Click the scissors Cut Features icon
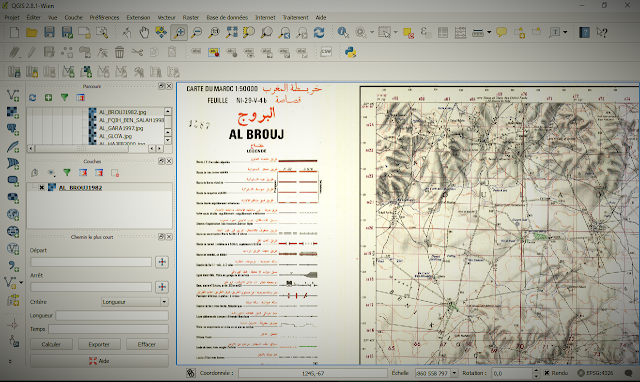 [137, 52]
